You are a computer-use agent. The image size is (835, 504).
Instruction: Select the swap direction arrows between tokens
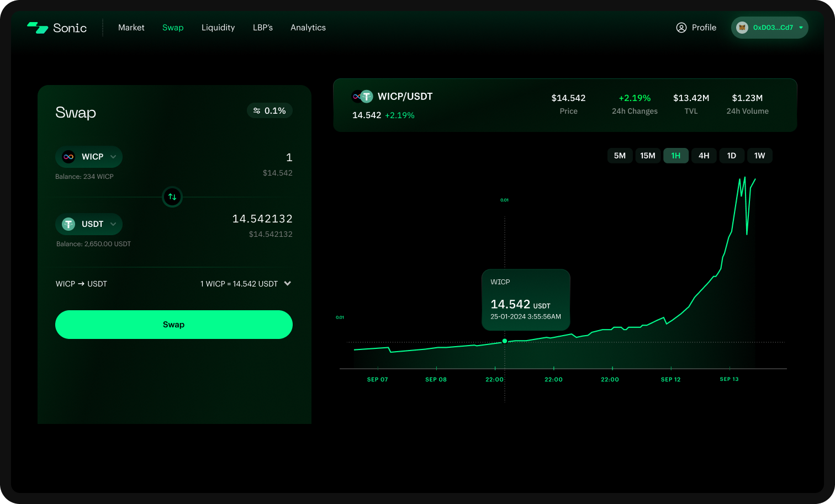[x=172, y=197]
